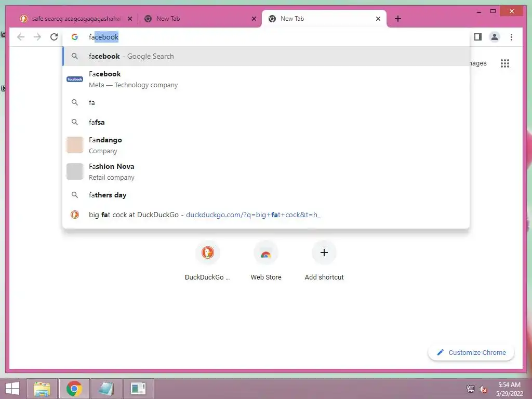
Task: Open the fourth taskbar app with window icon
Action: [138, 389]
